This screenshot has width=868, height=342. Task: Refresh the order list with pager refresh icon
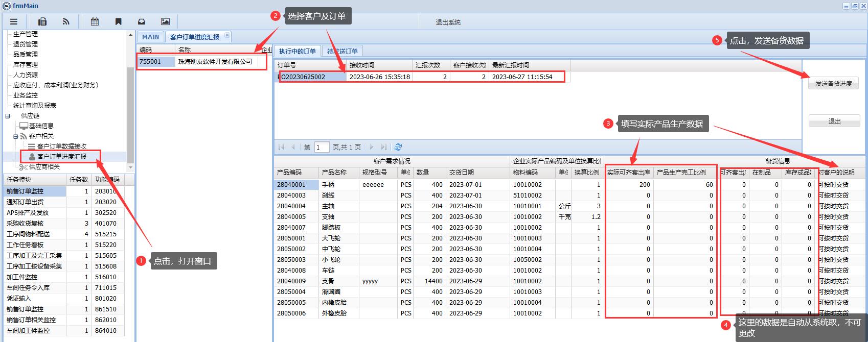398,147
